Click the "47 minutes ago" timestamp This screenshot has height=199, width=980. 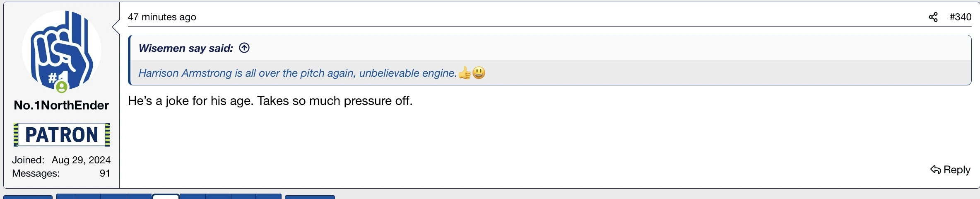[x=162, y=17]
